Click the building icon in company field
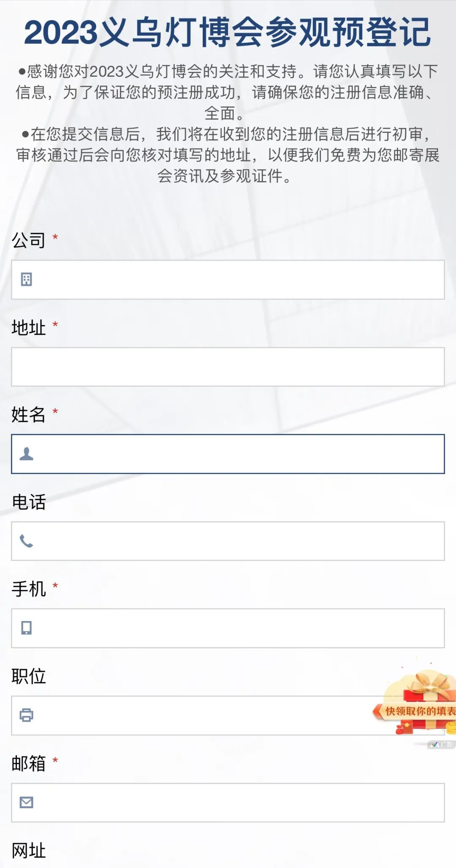 point(26,279)
